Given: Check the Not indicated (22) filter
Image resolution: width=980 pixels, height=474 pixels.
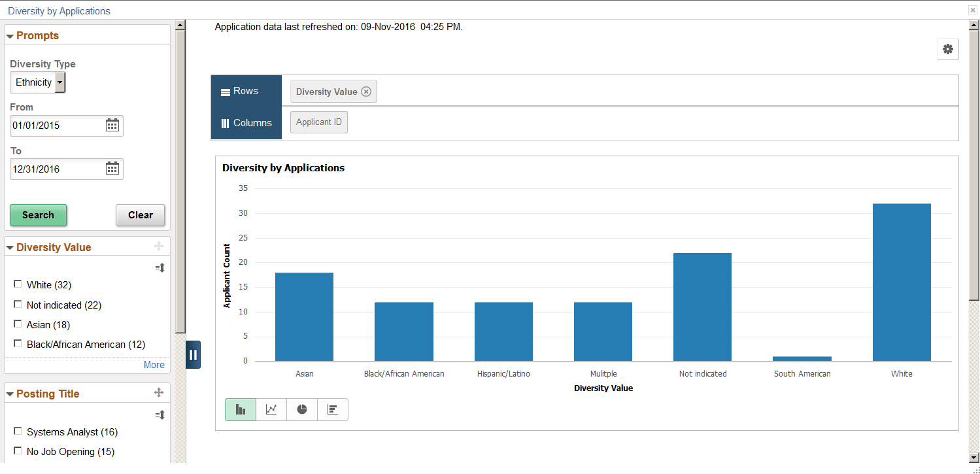Looking at the screenshot, I should tap(18, 305).
